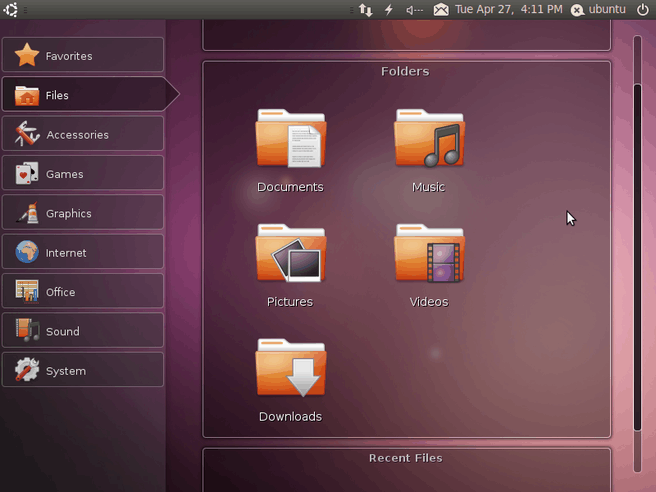Click the Files home folder icon
Screen dimensions: 656x492
tap(27, 95)
